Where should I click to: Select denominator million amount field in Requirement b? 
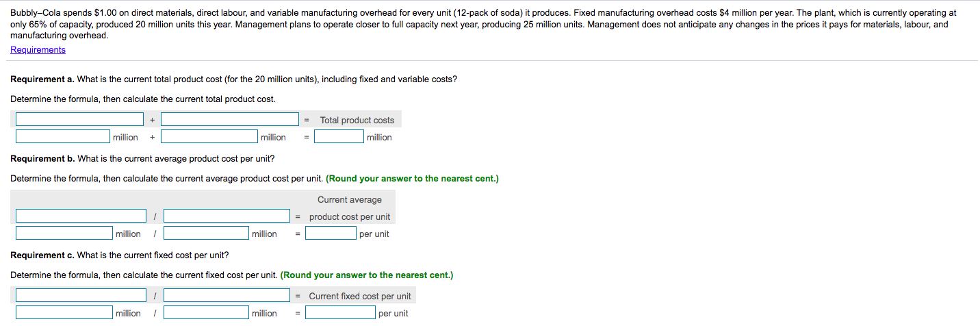[x=206, y=234]
